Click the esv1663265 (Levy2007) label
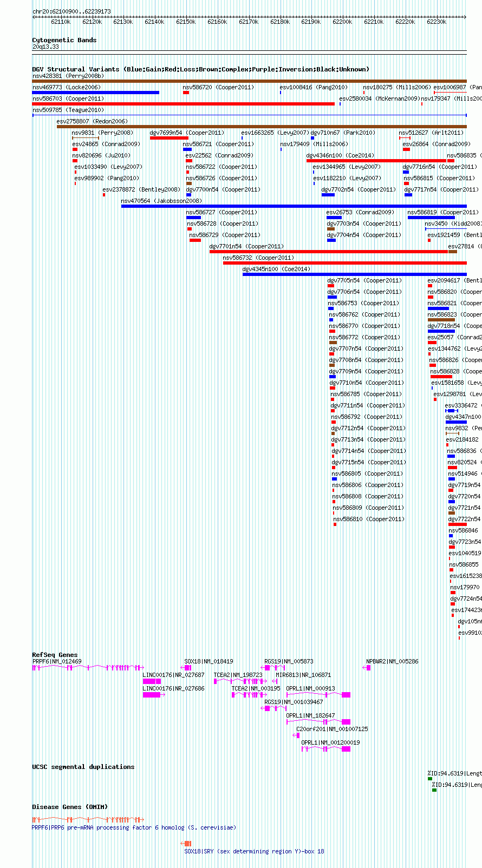The height and width of the screenshot is (868, 482). [275, 133]
